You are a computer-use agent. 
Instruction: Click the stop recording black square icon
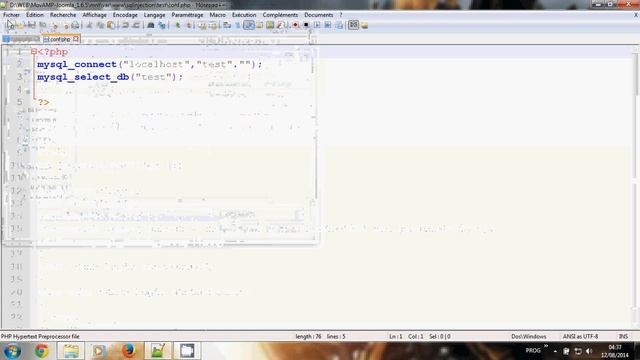(x=306, y=25)
